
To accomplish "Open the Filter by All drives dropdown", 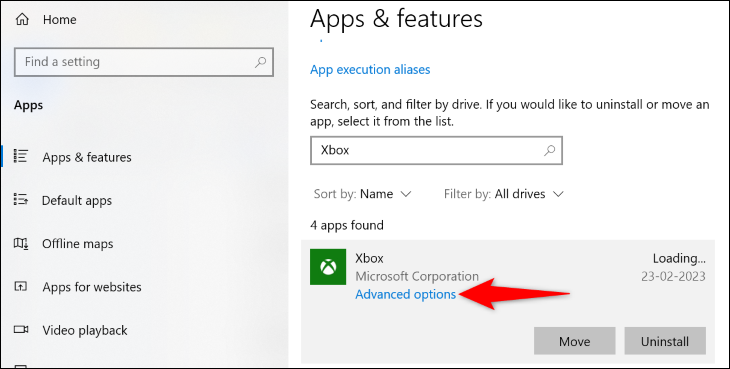I will 504,194.
